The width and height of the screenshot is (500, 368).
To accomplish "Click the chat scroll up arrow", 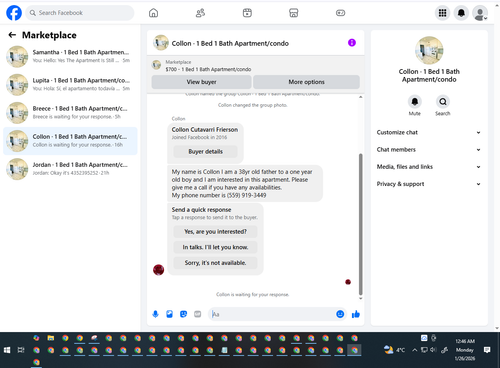I will (360, 97).
